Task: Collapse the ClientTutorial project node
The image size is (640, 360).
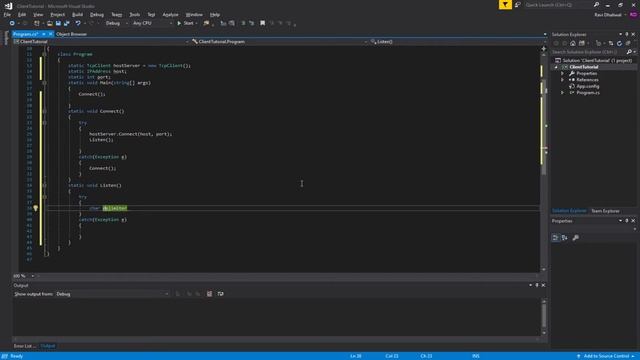Action: (x=556, y=67)
